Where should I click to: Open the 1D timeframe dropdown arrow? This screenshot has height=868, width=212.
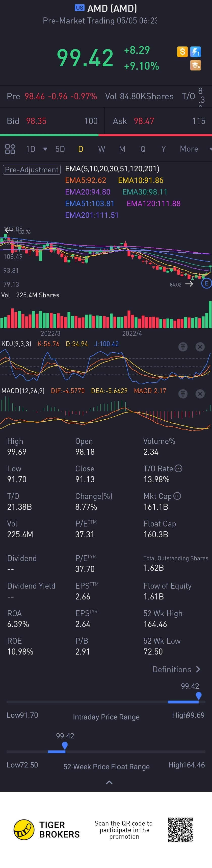(x=45, y=149)
